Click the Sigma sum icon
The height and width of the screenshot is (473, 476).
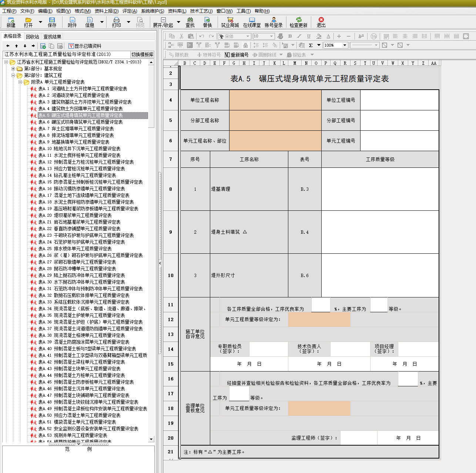(311, 45)
